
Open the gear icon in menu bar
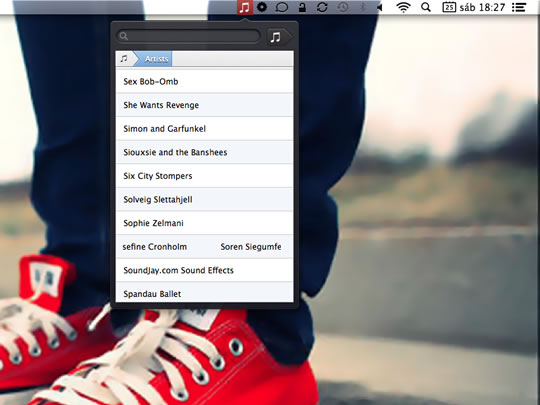[262, 7]
